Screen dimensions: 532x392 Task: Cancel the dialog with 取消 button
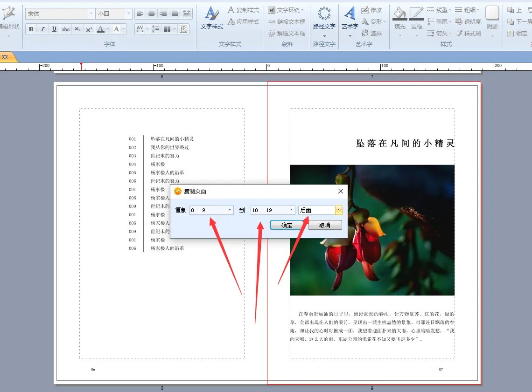pos(325,225)
